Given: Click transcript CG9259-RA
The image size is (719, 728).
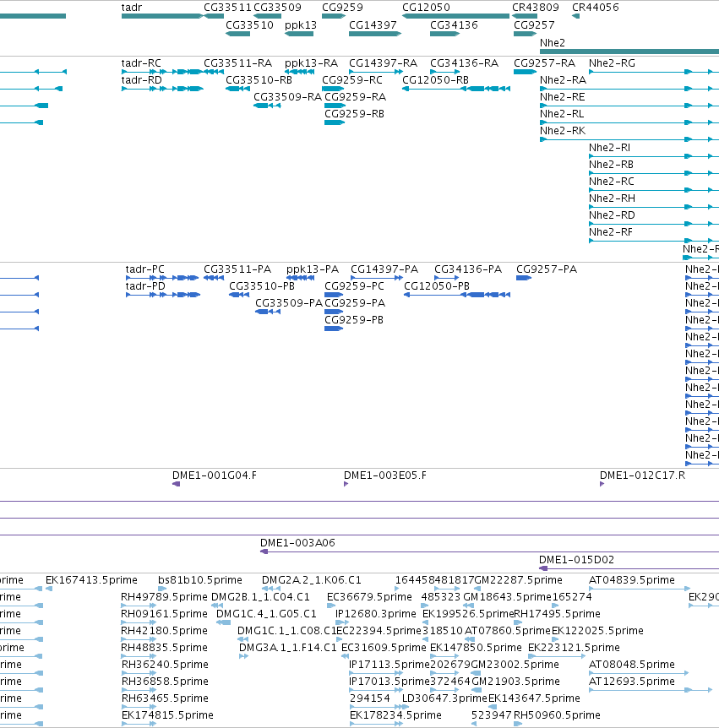Looking at the screenshot, I should [356, 96].
